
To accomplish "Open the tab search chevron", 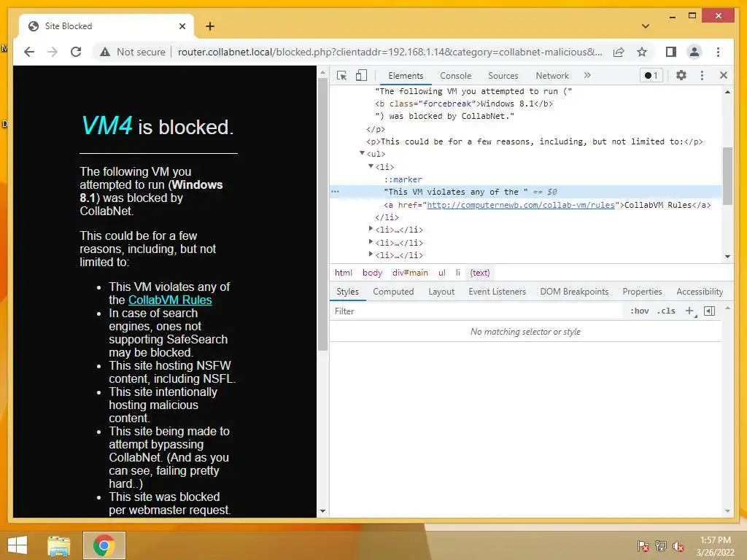I will point(646,26).
